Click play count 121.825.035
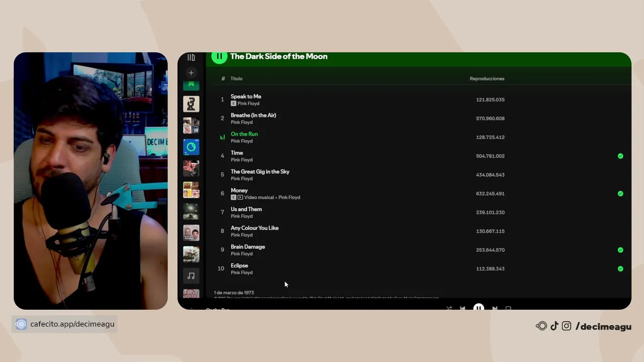 [x=490, y=100]
